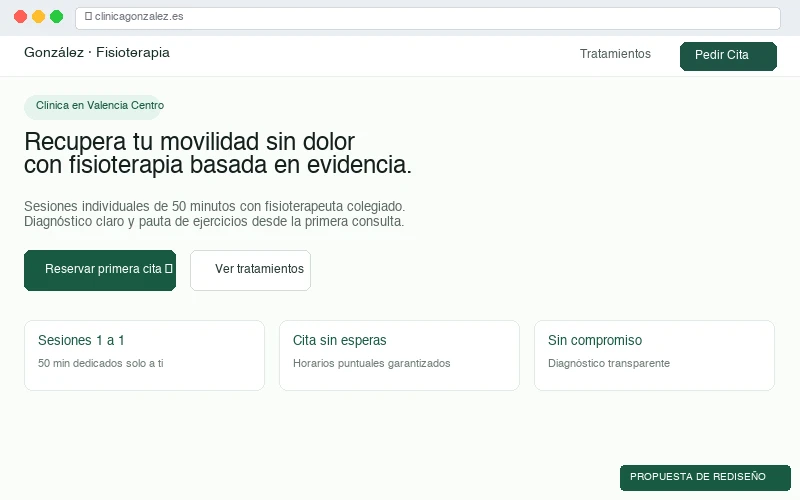The width and height of the screenshot is (800, 500).
Task: Click the PROPUESTA DE REDISEÑO label
Action: pyautogui.click(x=705, y=478)
